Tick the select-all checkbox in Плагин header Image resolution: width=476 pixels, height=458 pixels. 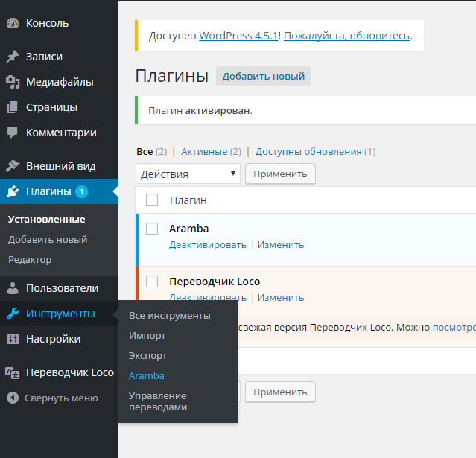pyautogui.click(x=152, y=200)
